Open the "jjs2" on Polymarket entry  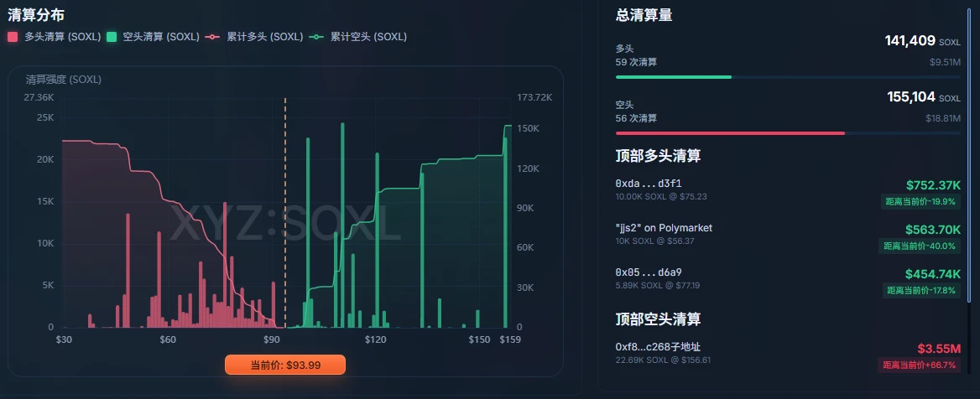664,228
